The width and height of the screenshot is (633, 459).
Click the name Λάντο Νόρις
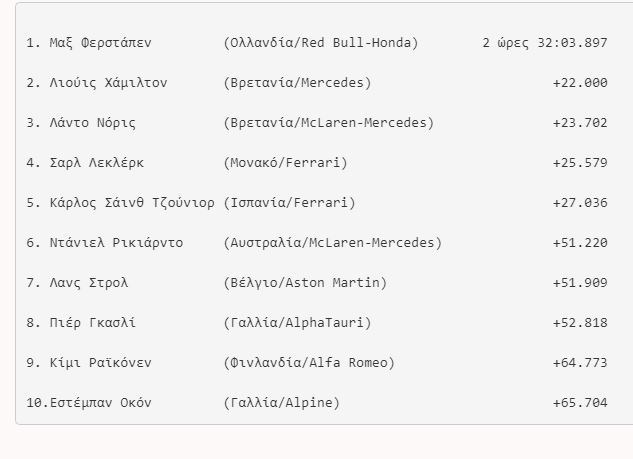(x=93, y=123)
